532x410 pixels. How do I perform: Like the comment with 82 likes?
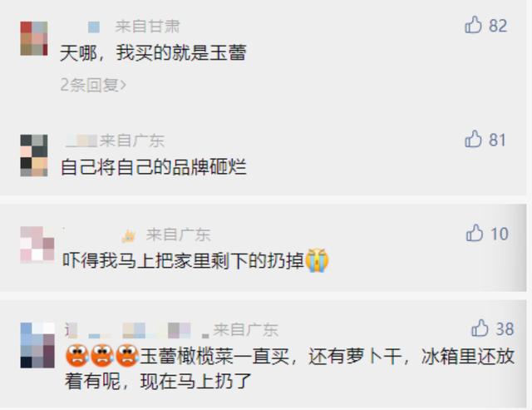pos(473,25)
